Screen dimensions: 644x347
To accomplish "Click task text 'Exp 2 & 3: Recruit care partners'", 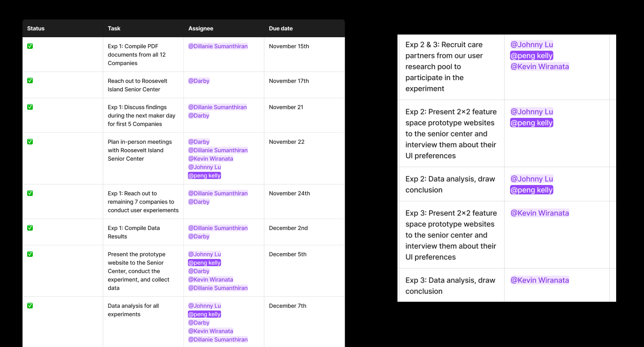I will point(444,50).
